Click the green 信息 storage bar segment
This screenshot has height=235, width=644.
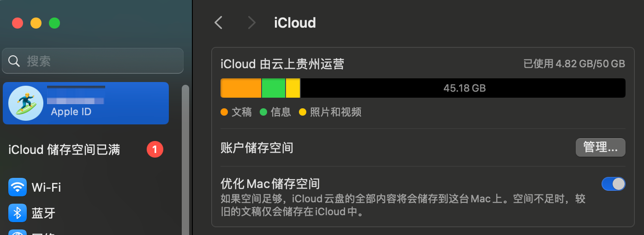coord(274,88)
